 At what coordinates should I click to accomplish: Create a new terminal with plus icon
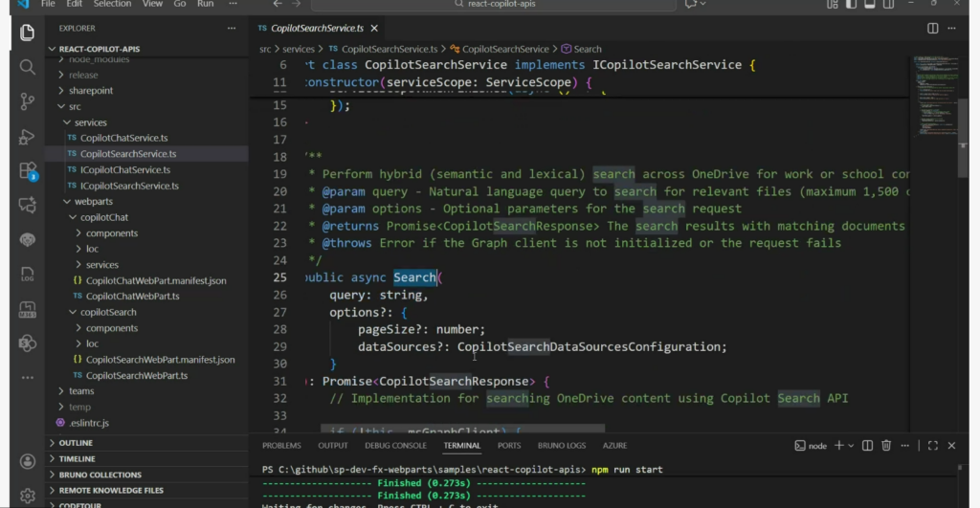point(838,446)
